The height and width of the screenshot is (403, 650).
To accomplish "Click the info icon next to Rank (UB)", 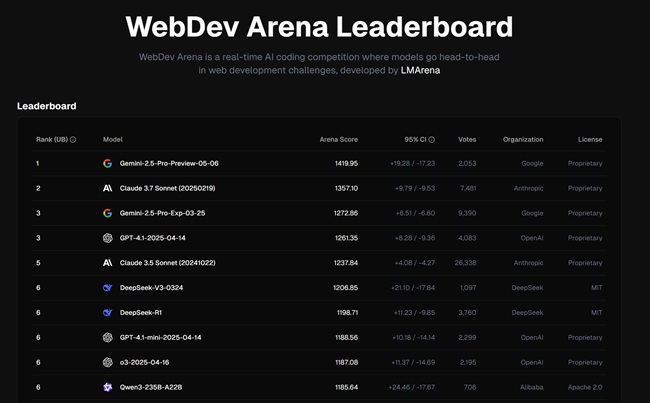I will click(x=74, y=140).
